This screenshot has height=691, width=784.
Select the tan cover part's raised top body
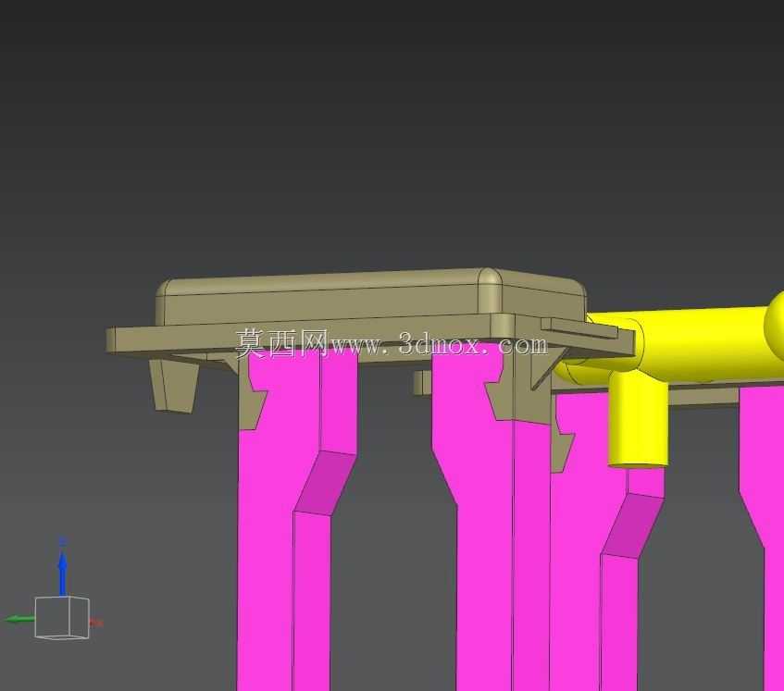click(371, 296)
